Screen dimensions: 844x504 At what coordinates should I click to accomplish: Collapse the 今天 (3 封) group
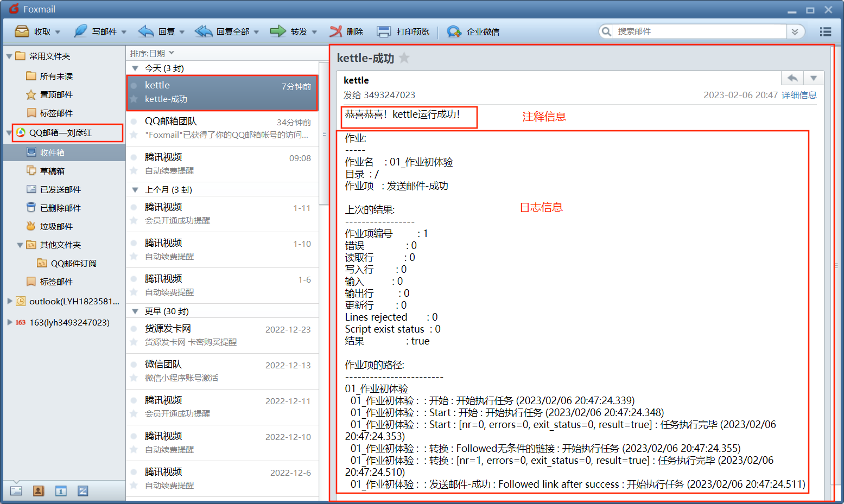(135, 68)
